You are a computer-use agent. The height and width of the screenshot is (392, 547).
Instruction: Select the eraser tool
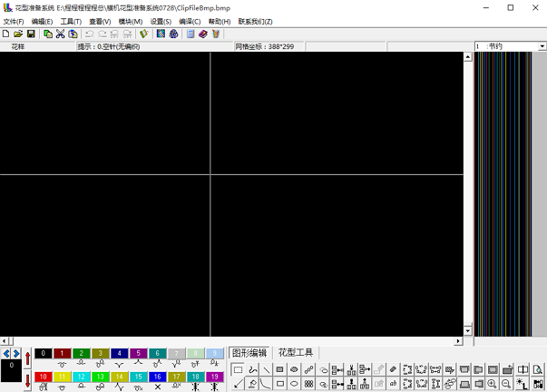point(393,369)
